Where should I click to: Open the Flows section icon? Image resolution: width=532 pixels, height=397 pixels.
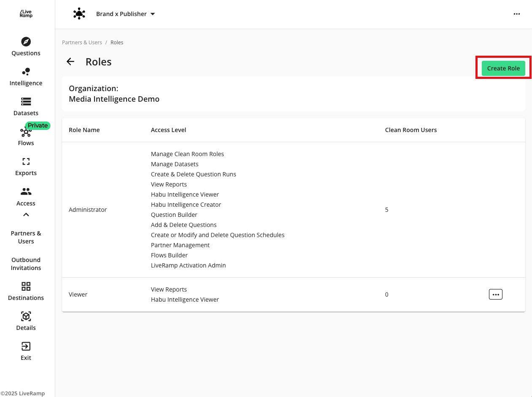[x=26, y=132]
